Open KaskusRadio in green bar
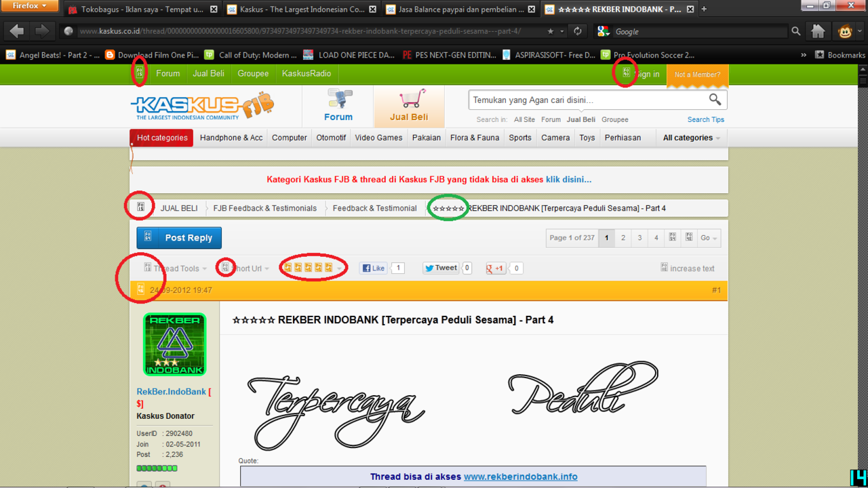 pyautogui.click(x=307, y=73)
